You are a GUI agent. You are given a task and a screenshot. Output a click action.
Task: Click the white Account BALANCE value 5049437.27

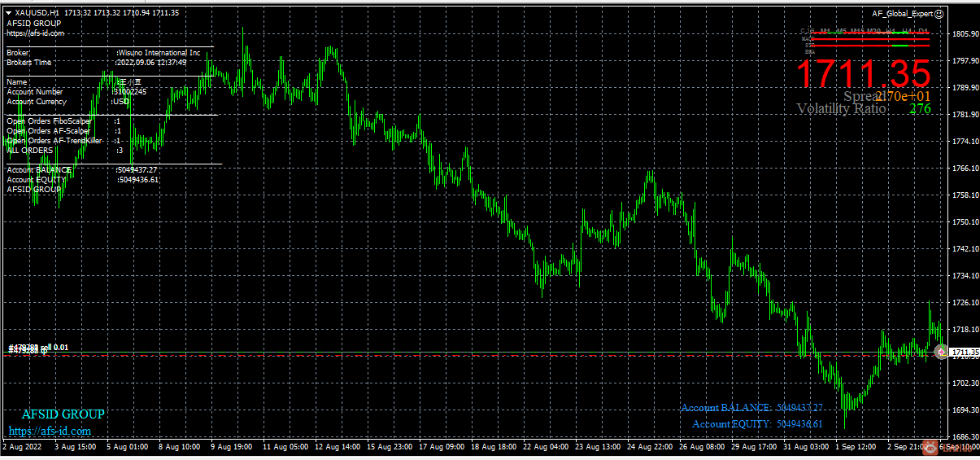[x=137, y=170]
